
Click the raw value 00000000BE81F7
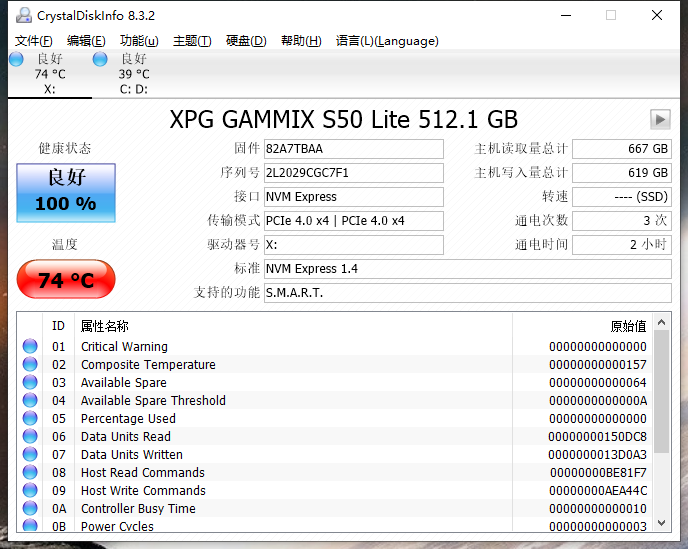point(598,473)
